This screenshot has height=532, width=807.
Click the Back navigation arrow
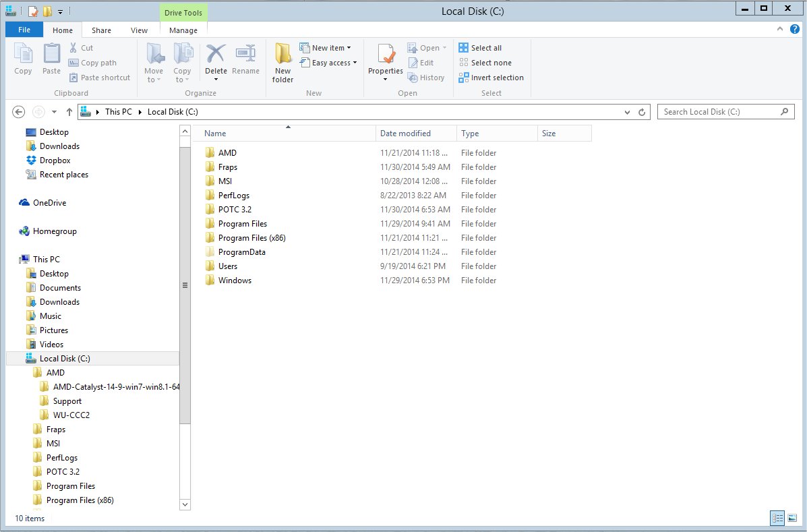pyautogui.click(x=18, y=112)
